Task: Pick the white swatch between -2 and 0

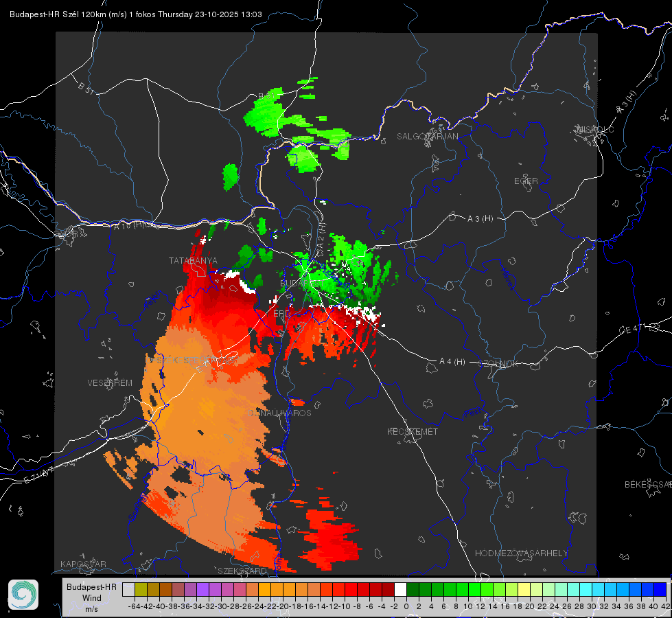Action: click(x=400, y=590)
